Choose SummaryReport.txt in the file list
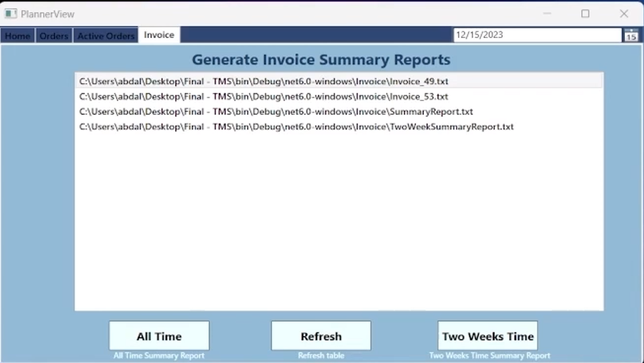Viewport: 644px width, 363px height. point(276,112)
